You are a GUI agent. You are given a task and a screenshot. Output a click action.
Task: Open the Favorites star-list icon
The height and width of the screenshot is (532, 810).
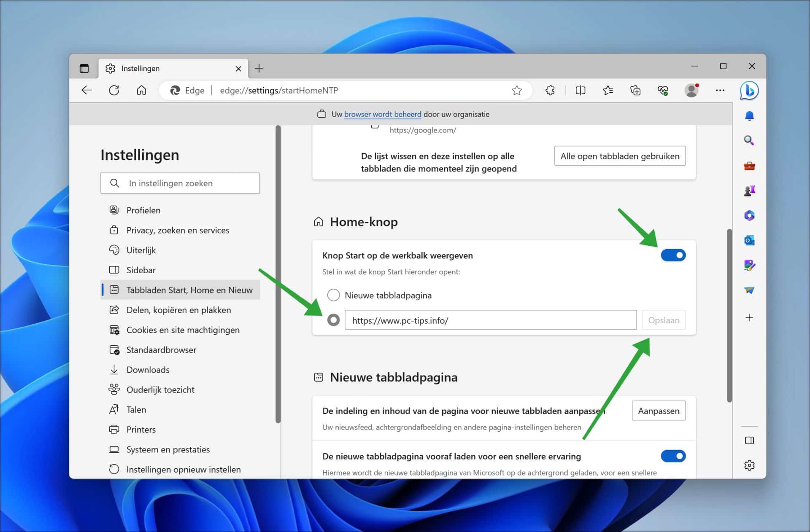[608, 90]
